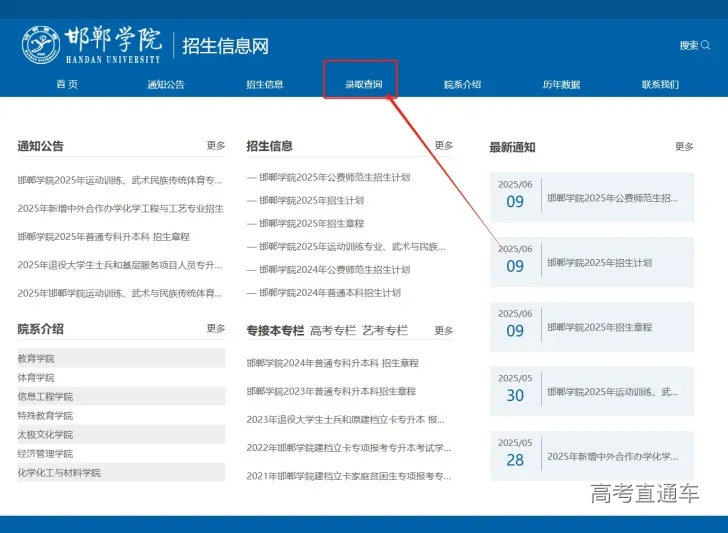Open 邯郸学院2024年普通专科升本科 招生章程 link
The height and width of the screenshot is (533, 728).
pos(332,363)
